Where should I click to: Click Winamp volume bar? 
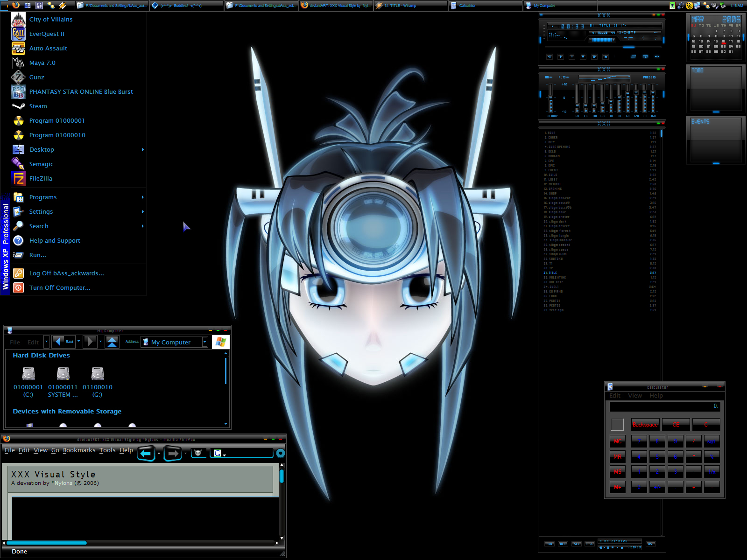pyautogui.click(x=602, y=40)
